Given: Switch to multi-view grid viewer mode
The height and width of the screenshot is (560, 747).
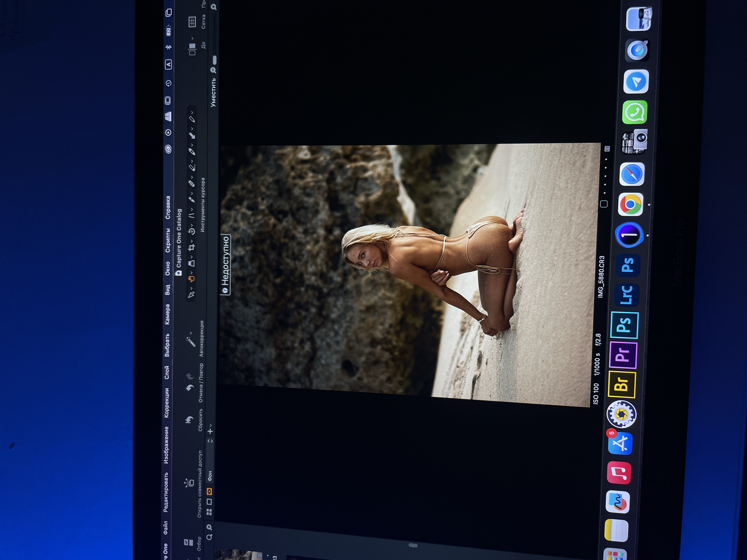Looking at the screenshot, I should click(x=209, y=511).
